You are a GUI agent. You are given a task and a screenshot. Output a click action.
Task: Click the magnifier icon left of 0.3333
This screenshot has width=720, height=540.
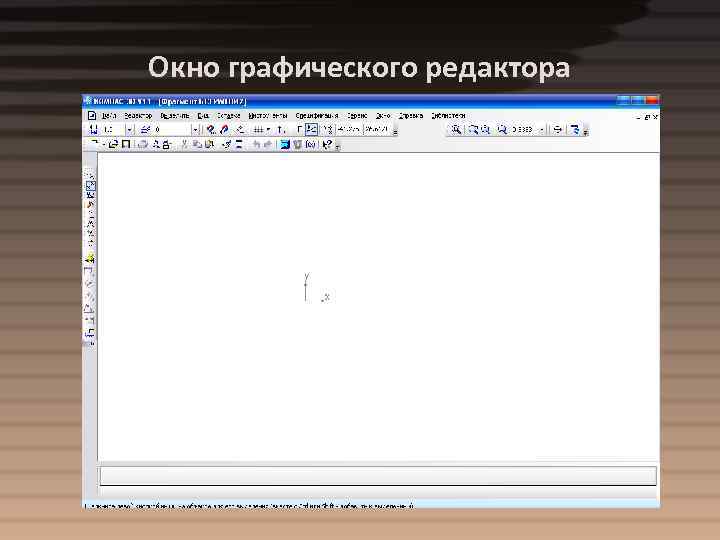click(x=502, y=130)
